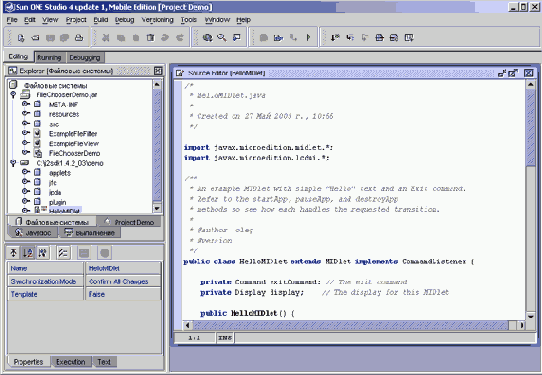542x375 pixels.
Task: Expand the applets folder node
Action: (x=26, y=172)
